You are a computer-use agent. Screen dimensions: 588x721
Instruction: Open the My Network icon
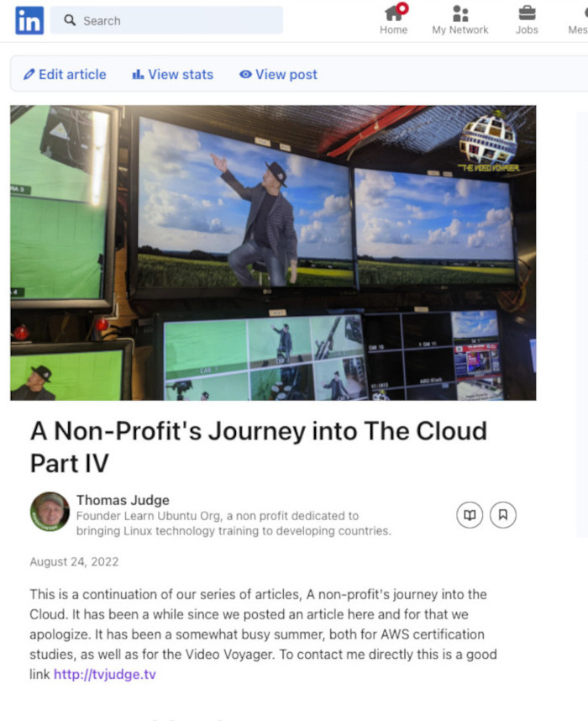[460, 13]
